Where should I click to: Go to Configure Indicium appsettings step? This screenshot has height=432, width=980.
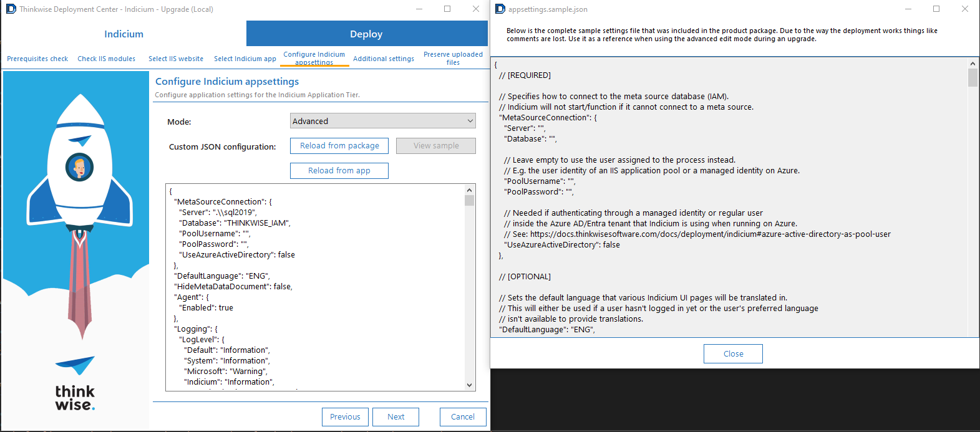click(314, 58)
